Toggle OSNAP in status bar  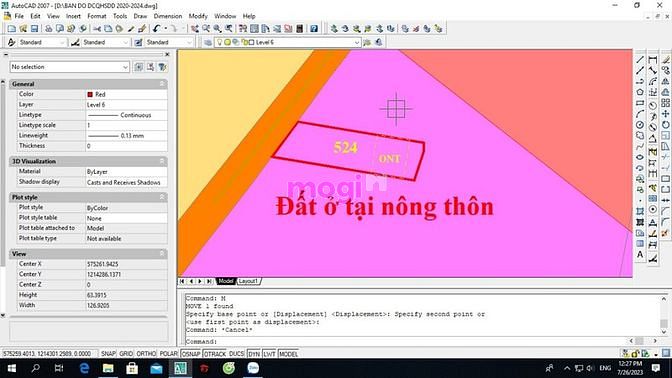pos(191,354)
